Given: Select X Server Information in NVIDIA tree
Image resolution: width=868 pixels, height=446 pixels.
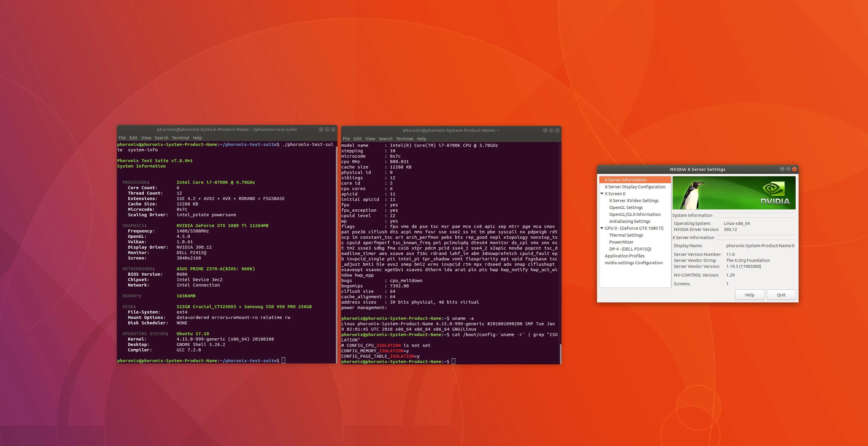Looking at the screenshot, I should pos(635,180).
